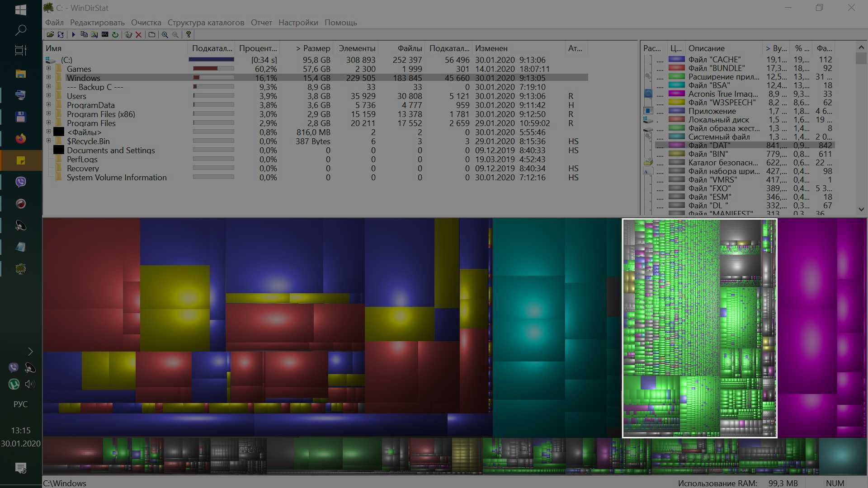Open the Очистка menu
868x488 pixels.
pyautogui.click(x=146, y=23)
